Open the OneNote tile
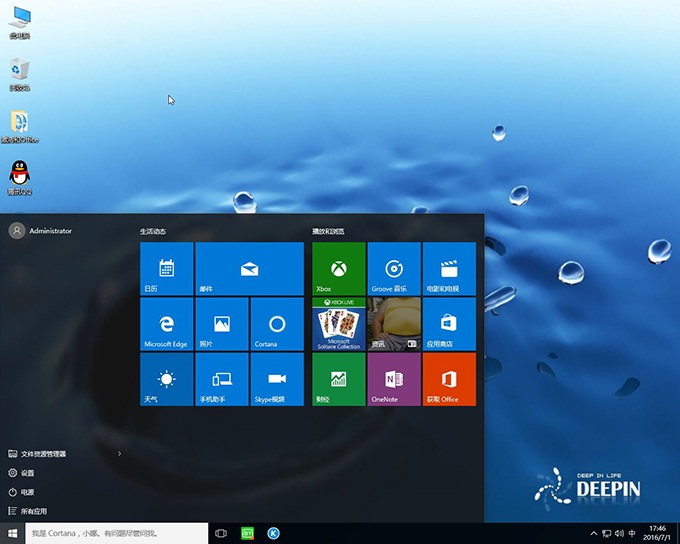Image resolution: width=680 pixels, height=544 pixels. pyautogui.click(x=394, y=379)
